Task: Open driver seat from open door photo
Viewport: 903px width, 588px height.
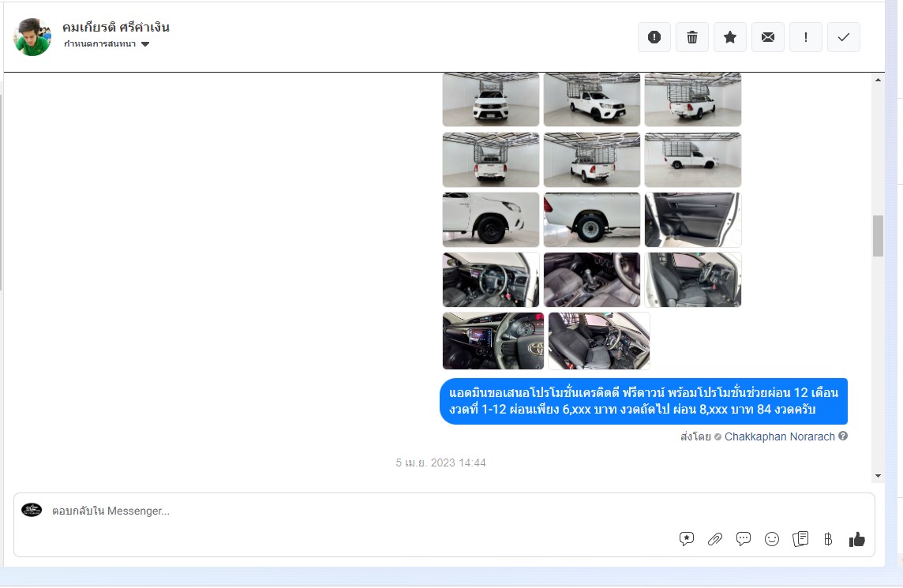Action: (693, 279)
